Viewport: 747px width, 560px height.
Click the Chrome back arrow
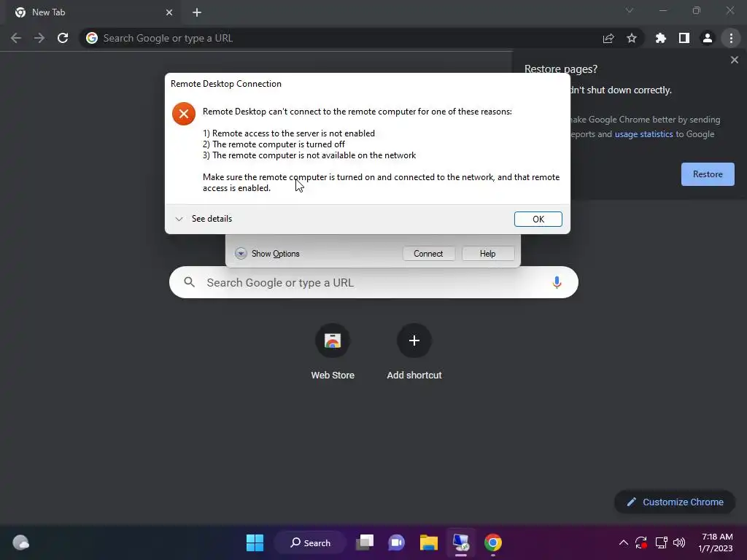click(x=16, y=38)
